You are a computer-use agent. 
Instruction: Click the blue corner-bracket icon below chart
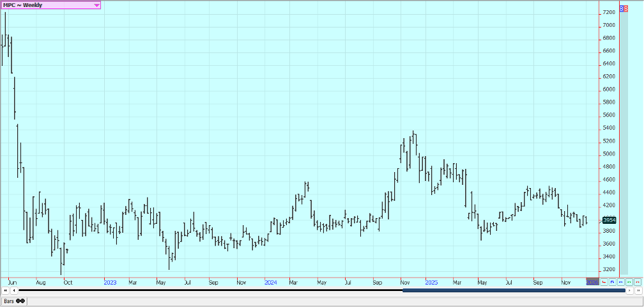coord(613,281)
